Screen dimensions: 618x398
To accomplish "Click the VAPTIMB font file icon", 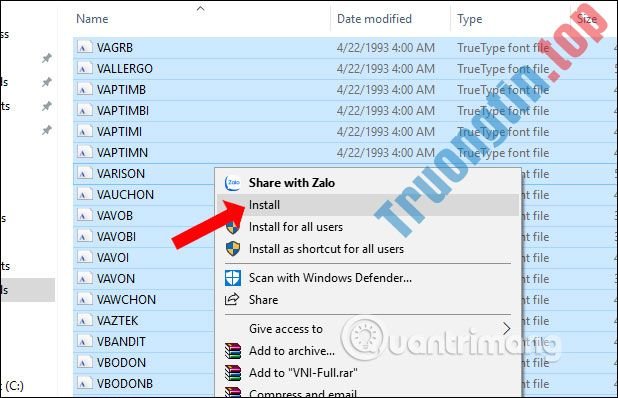I will point(84,89).
